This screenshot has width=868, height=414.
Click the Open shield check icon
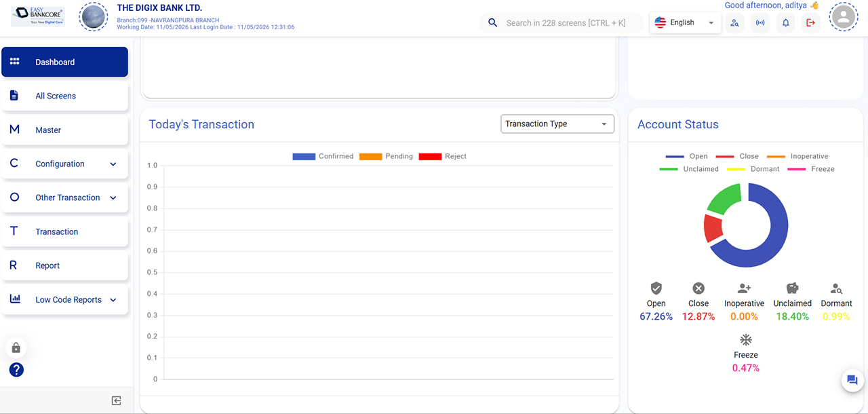pos(656,288)
